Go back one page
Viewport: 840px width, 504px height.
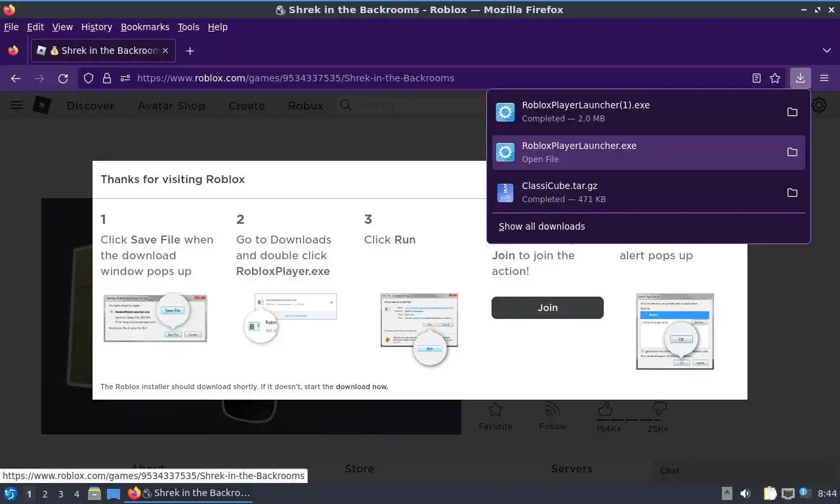[16, 78]
